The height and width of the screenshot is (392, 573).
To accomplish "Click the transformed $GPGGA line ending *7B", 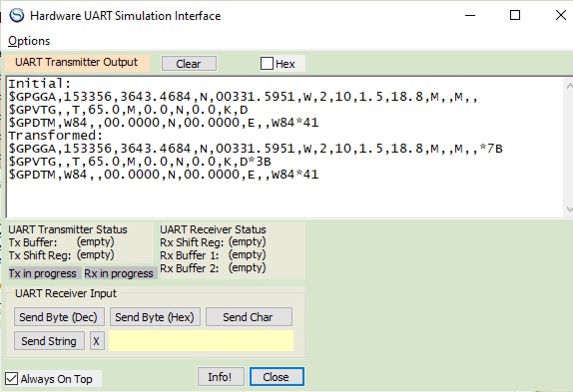I will 256,149.
